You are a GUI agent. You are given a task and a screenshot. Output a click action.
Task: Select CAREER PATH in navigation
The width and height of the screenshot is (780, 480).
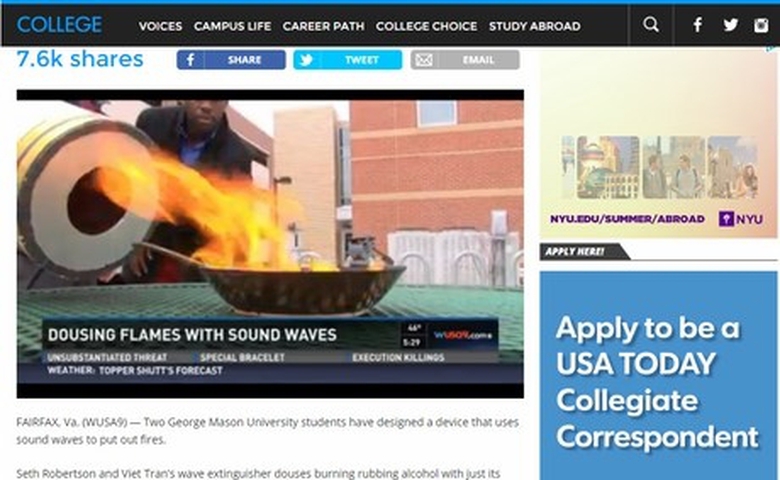pos(324,26)
